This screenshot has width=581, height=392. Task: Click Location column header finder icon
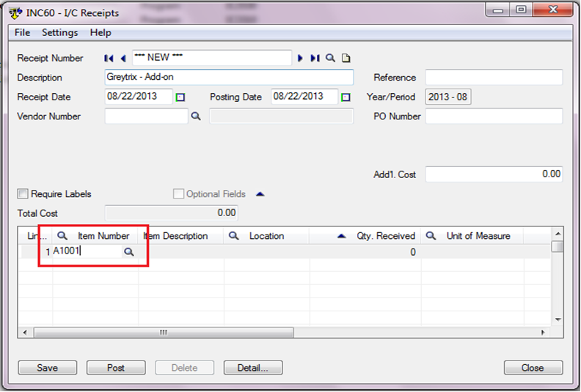pos(233,236)
